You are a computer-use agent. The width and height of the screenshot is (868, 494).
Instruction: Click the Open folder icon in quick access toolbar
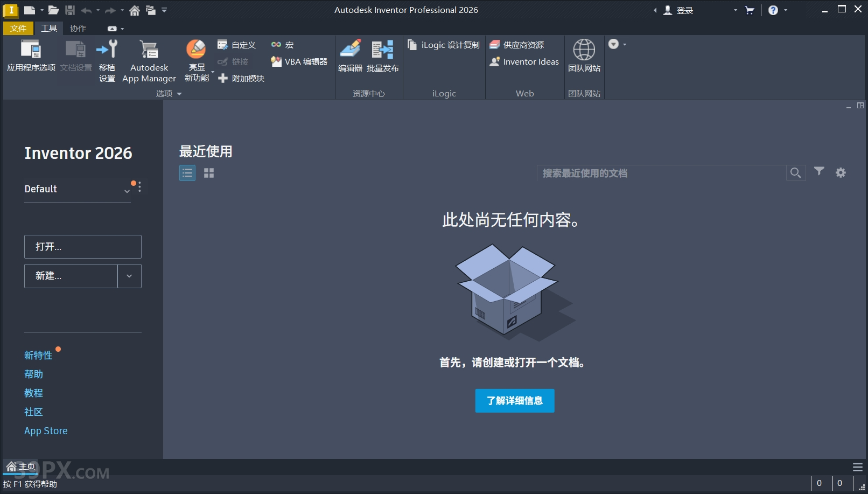pos(53,10)
